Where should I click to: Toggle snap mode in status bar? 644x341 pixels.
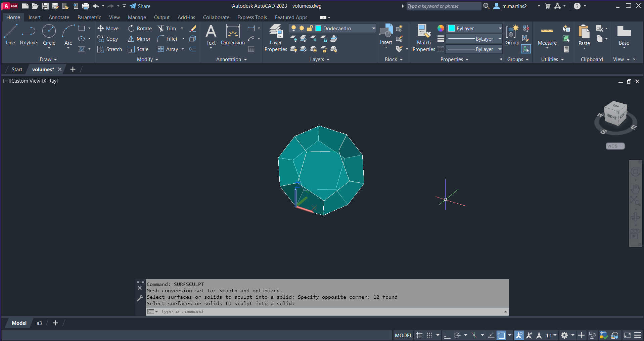(x=429, y=335)
